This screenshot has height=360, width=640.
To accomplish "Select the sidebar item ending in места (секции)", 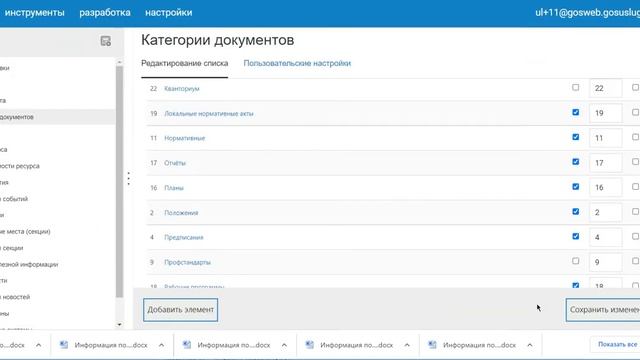I will pos(25,231).
